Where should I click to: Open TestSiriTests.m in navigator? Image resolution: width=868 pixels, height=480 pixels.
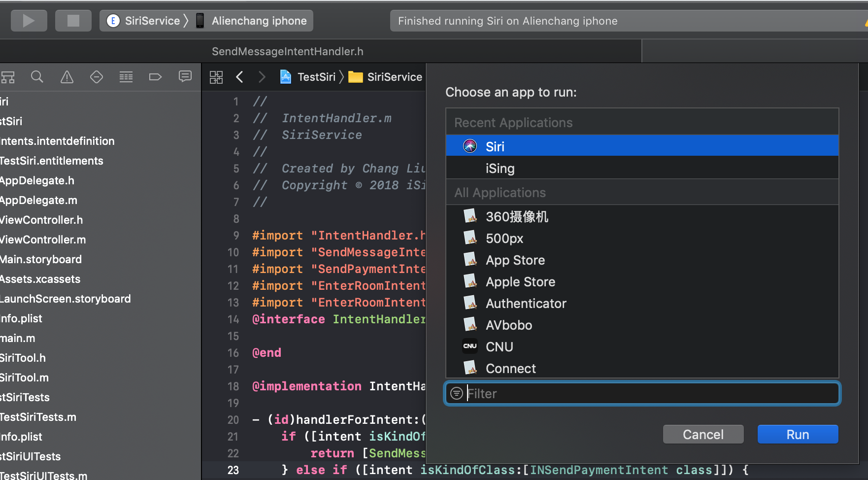(38, 417)
